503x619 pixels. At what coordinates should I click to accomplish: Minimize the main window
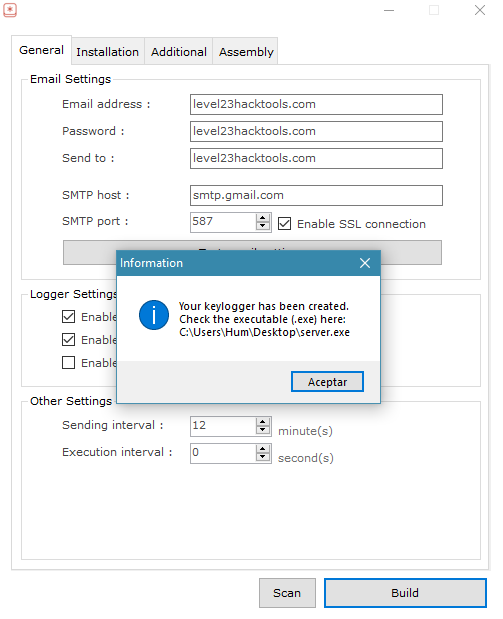tap(389, 10)
